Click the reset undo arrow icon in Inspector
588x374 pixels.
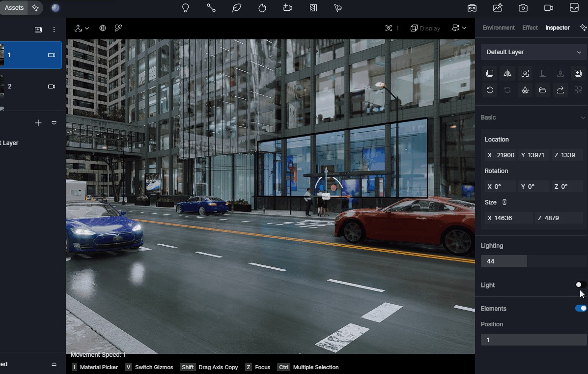(x=490, y=90)
